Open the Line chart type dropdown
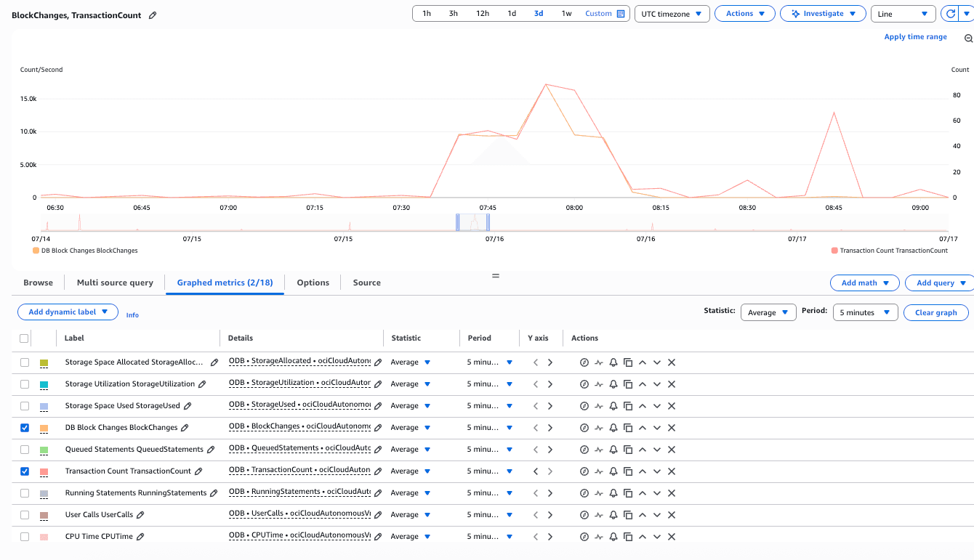This screenshot has width=974, height=560. pos(903,13)
